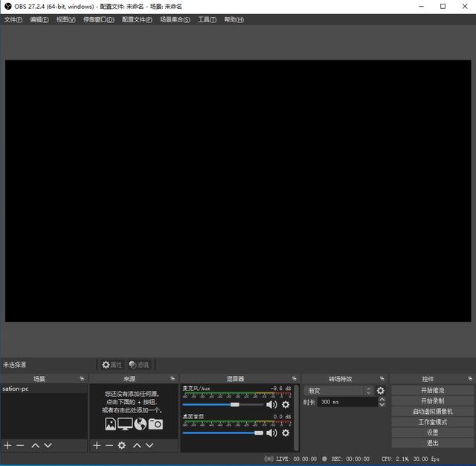Add a new source with plus icon
Image resolution: width=476 pixels, height=466 pixels.
96,445
